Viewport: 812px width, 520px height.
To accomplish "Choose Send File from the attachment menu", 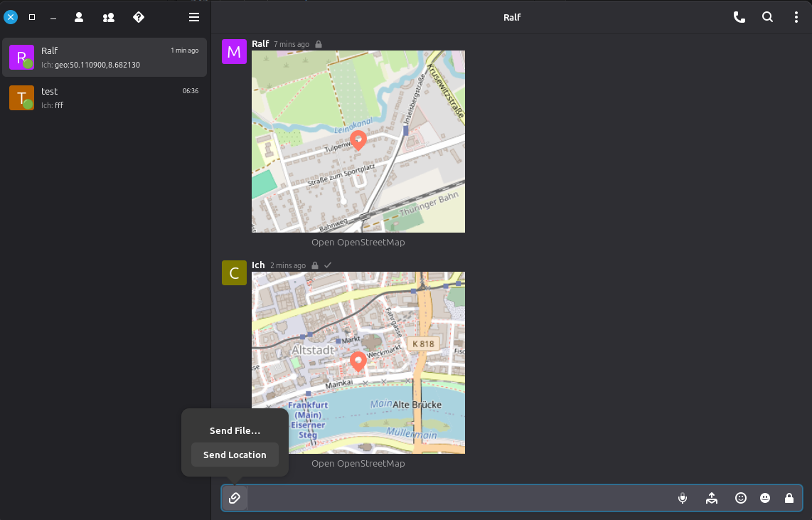I will [x=235, y=430].
